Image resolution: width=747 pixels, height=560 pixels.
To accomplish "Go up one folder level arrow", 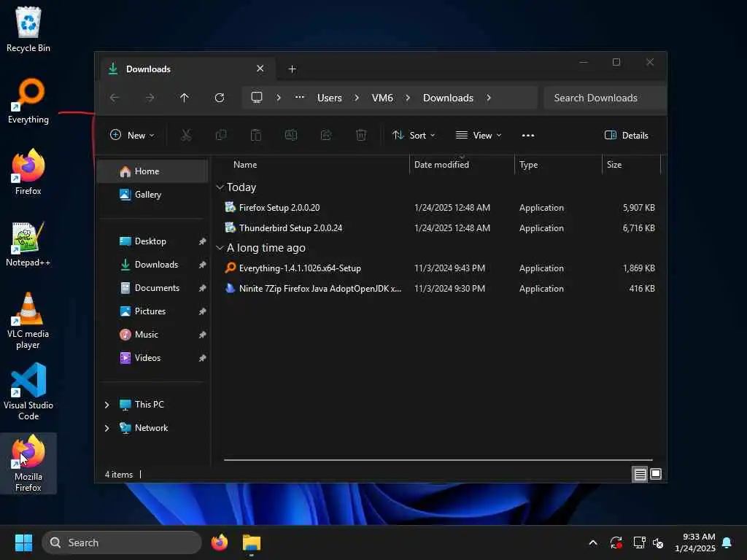I will click(184, 98).
